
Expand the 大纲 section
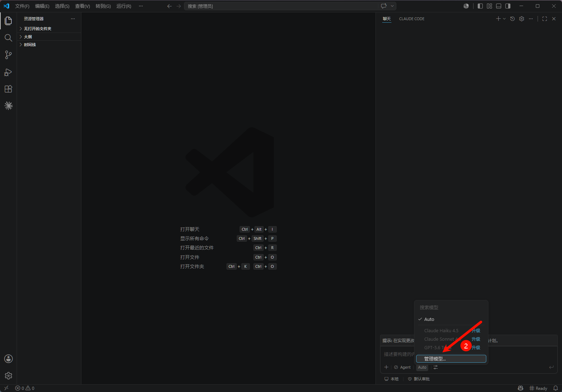[x=49, y=37]
